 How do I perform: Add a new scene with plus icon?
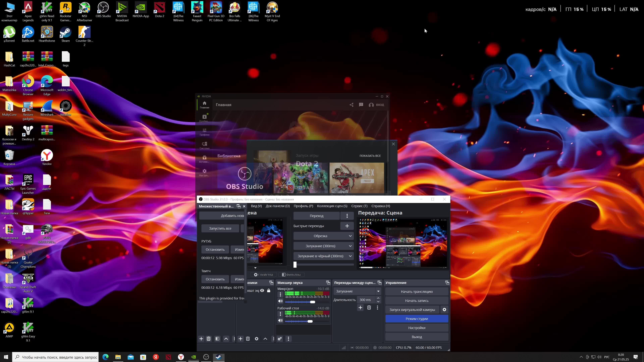[x=201, y=339]
